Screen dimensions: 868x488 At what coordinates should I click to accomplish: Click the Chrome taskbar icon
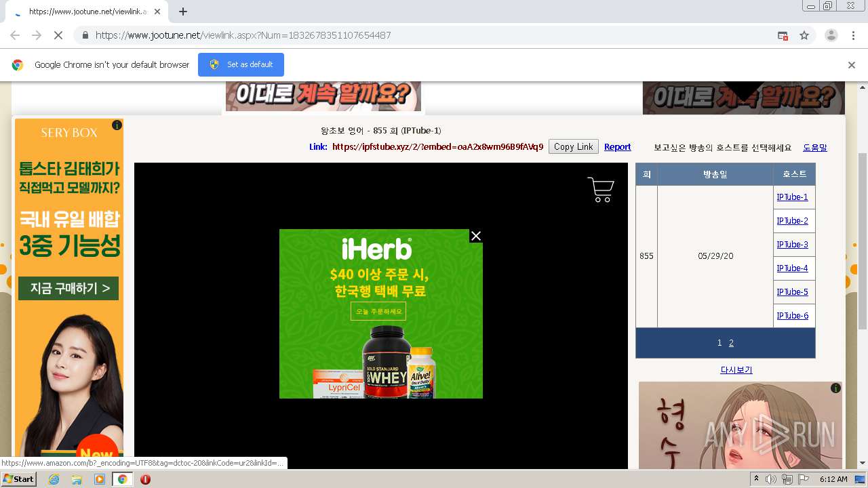[122, 479]
